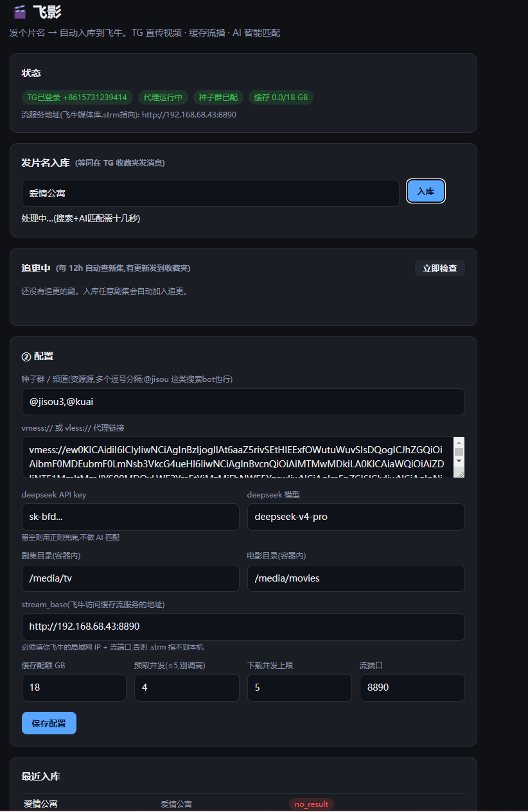Viewport: 528px width, 812px height.
Task: Click the 代理运行中 status badge
Action: point(163,98)
